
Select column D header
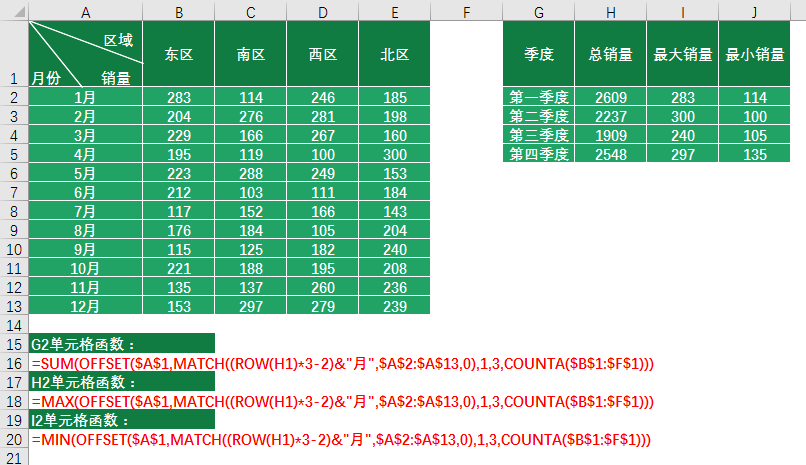(322, 11)
